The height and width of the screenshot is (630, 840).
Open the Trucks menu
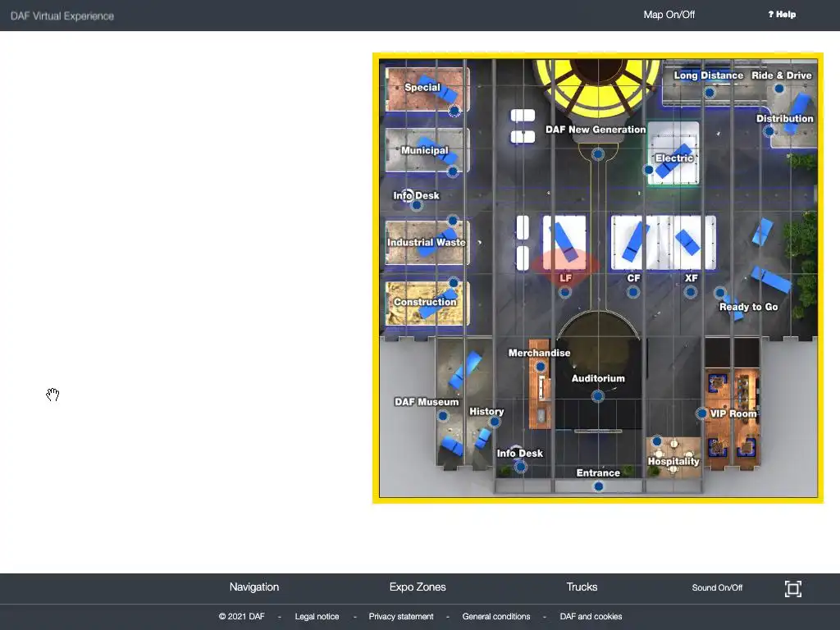582,587
